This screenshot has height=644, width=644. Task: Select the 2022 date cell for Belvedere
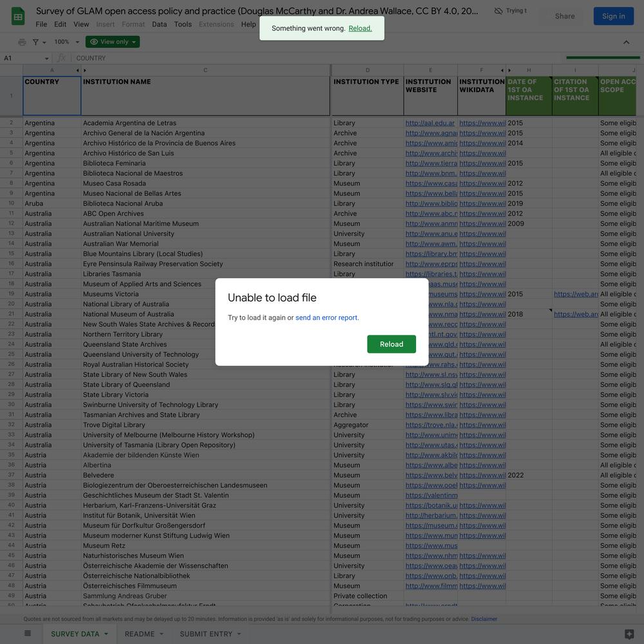(529, 475)
